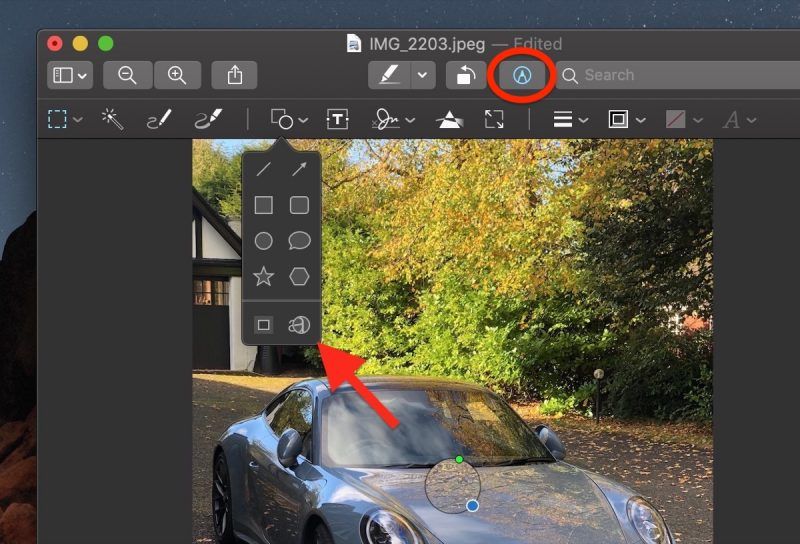Click the Zoom Out button
This screenshot has width=800, height=544.
point(128,75)
